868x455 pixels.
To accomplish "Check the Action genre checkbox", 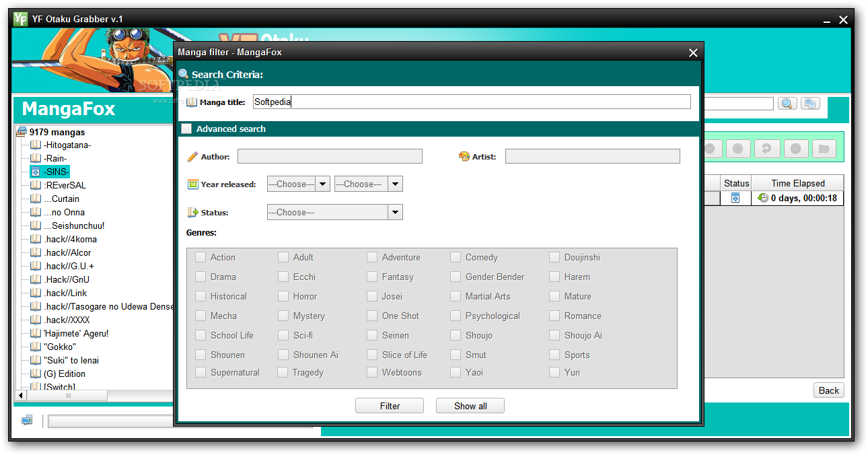I will tap(201, 257).
